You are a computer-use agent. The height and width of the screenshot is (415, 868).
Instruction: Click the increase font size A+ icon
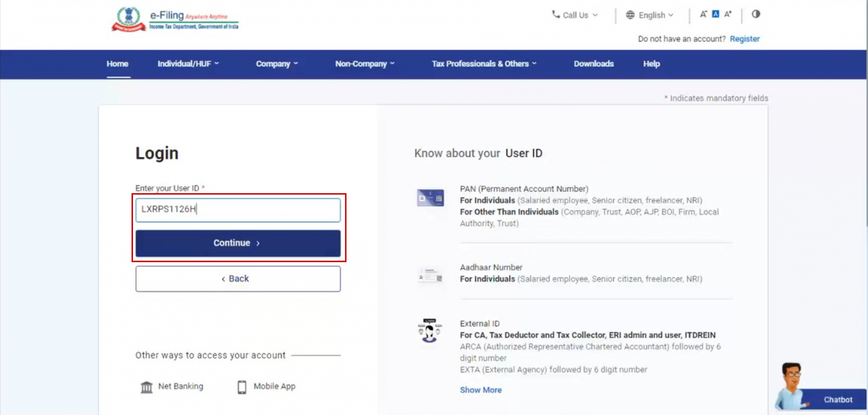(x=728, y=13)
